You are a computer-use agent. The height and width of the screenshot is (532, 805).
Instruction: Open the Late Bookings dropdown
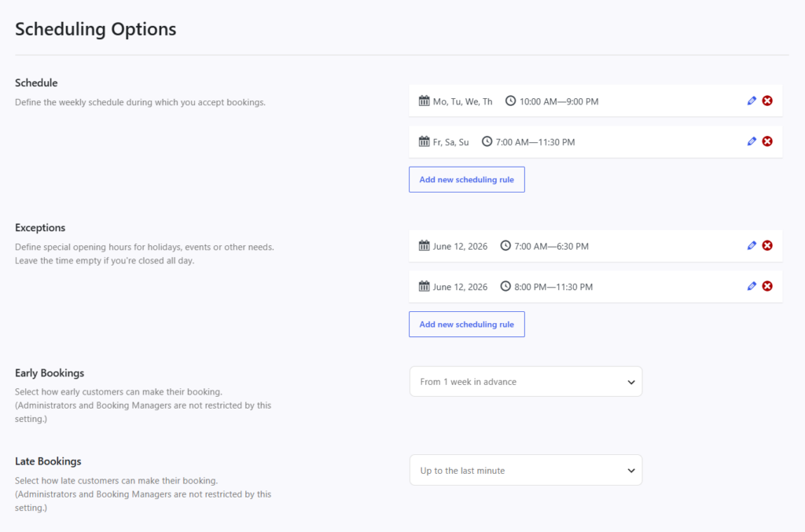pyautogui.click(x=526, y=471)
